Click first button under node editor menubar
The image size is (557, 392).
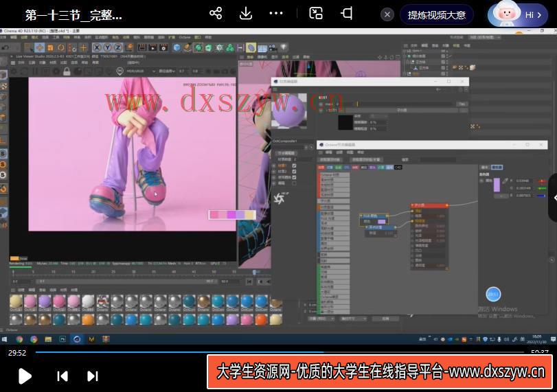pos(331,160)
